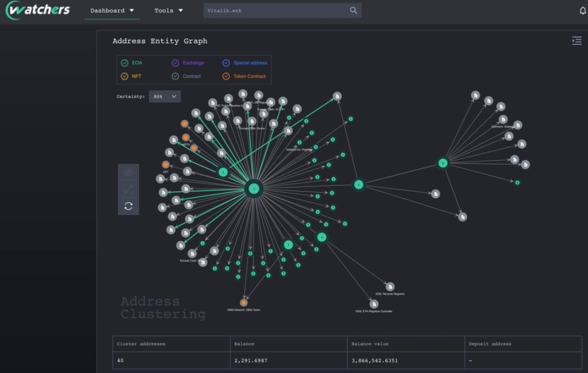Select the ENS: ETH Registrar Controller node

pyautogui.click(x=374, y=304)
